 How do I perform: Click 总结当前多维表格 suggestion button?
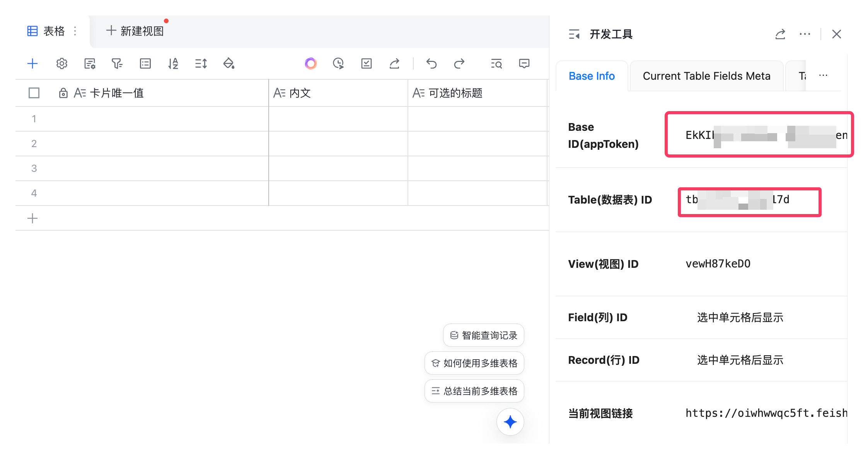click(x=474, y=391)
